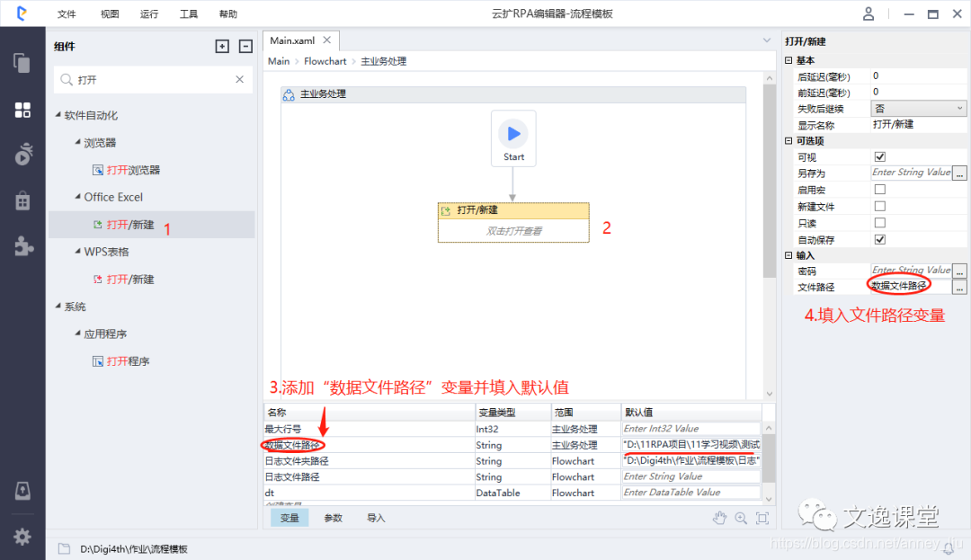Select the 打开/新建 activity on canvas
The height and width of the screenshot is (560, 971).
click(513, 222)
